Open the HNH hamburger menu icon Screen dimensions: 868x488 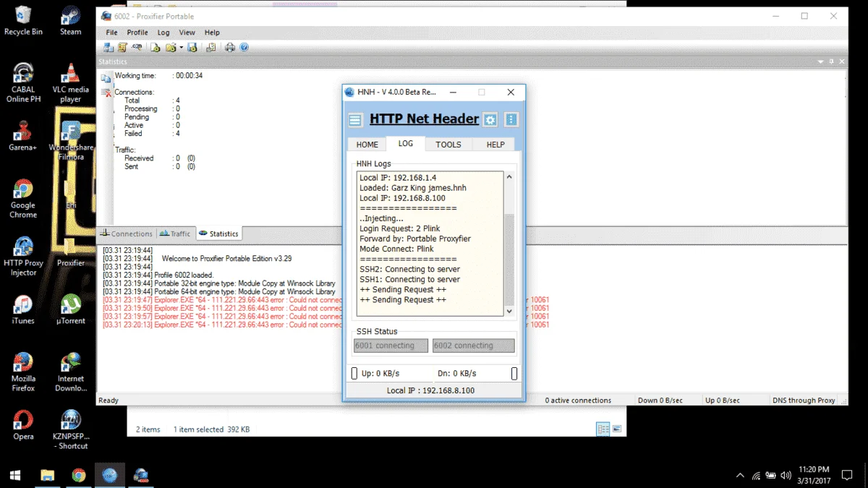tap(354, 120)
